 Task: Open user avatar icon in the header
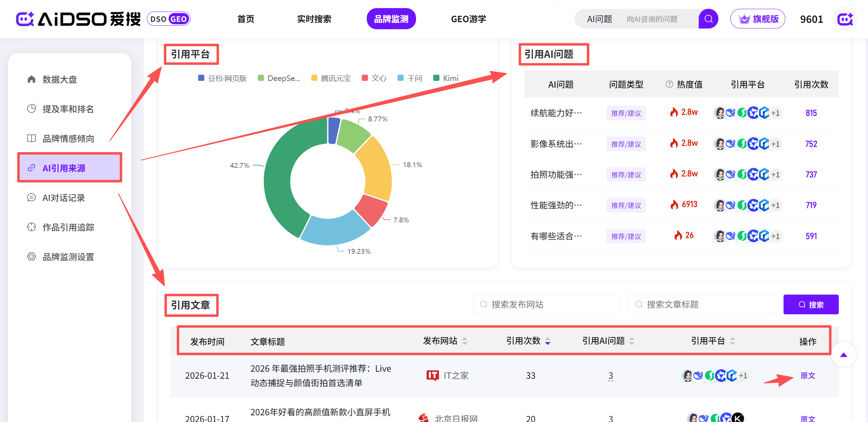[845, 19]
